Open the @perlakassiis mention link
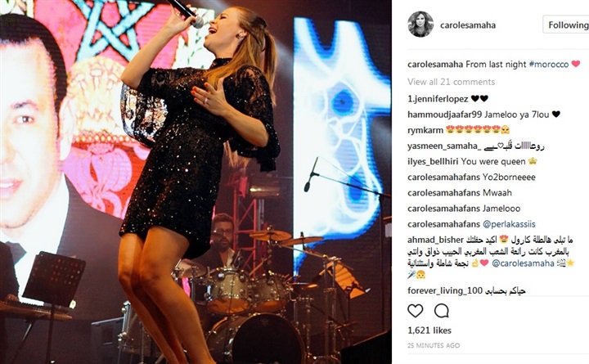589x364 pixels. tap(509, 224)
